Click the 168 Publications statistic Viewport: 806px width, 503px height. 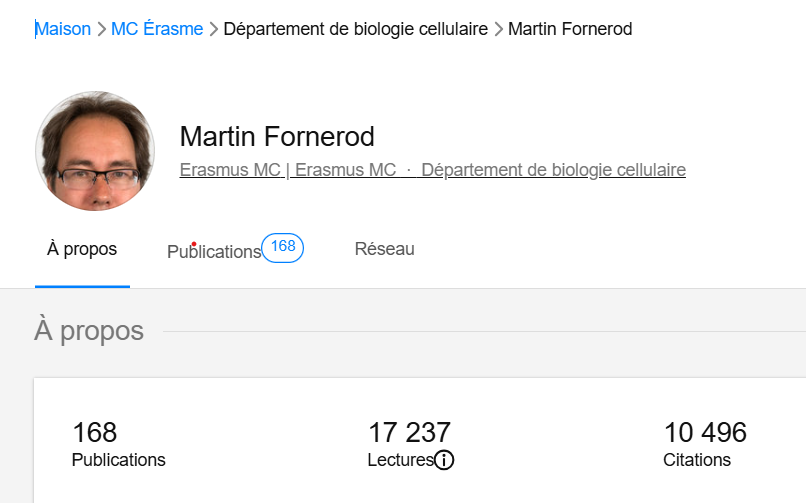pyautogui.click(x=95, y=433)
